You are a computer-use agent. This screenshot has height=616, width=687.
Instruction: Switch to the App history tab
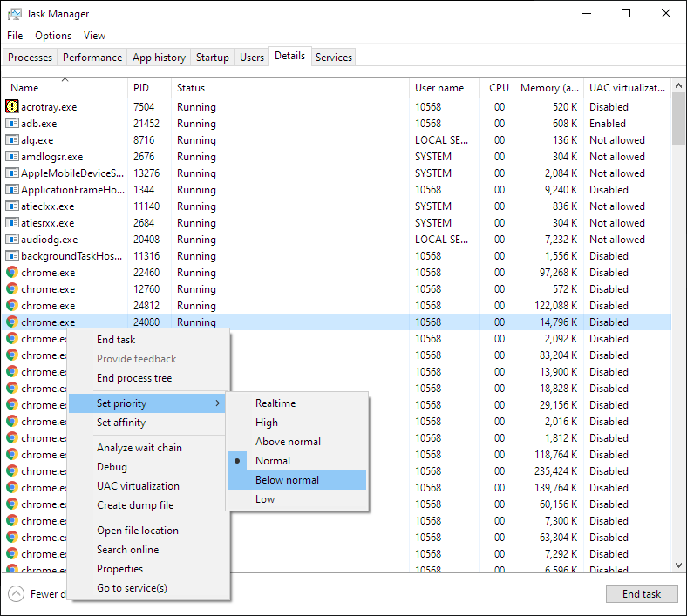tap(159, 58)
